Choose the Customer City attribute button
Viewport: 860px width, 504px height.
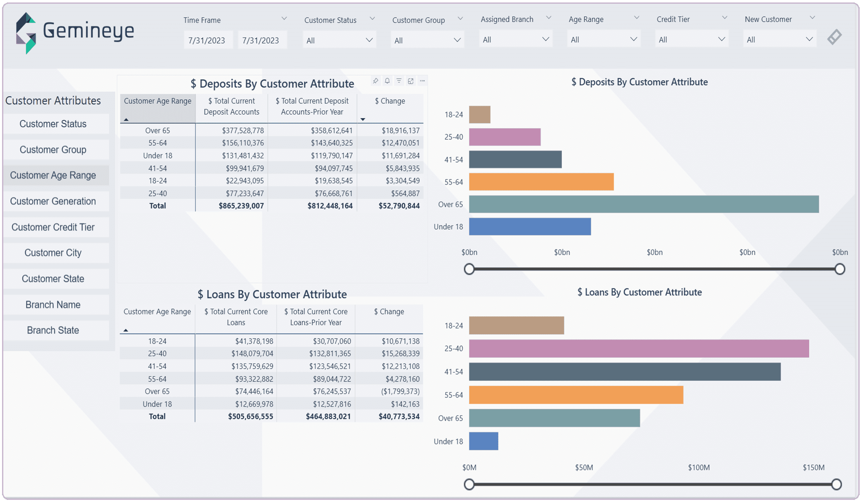pos(53,253)
